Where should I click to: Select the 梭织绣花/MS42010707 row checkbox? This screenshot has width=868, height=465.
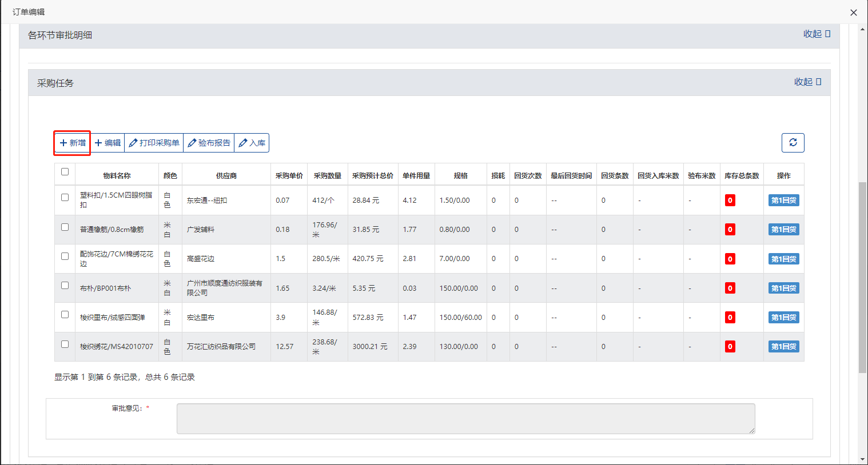point(65,344)
